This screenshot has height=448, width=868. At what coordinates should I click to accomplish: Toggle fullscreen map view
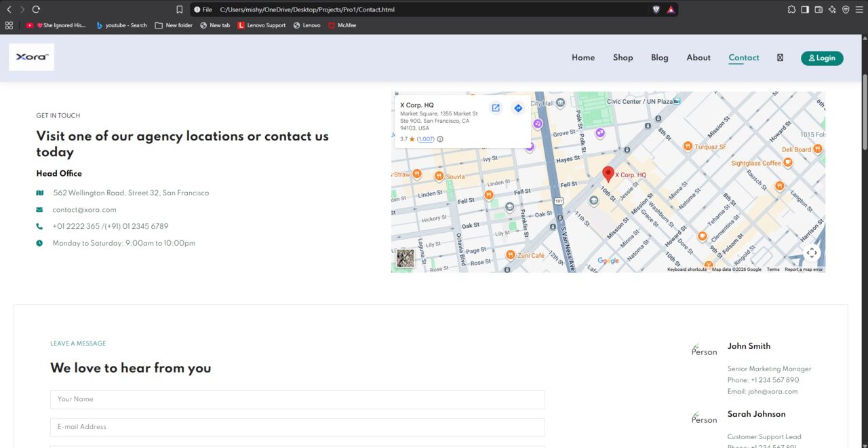811,253
